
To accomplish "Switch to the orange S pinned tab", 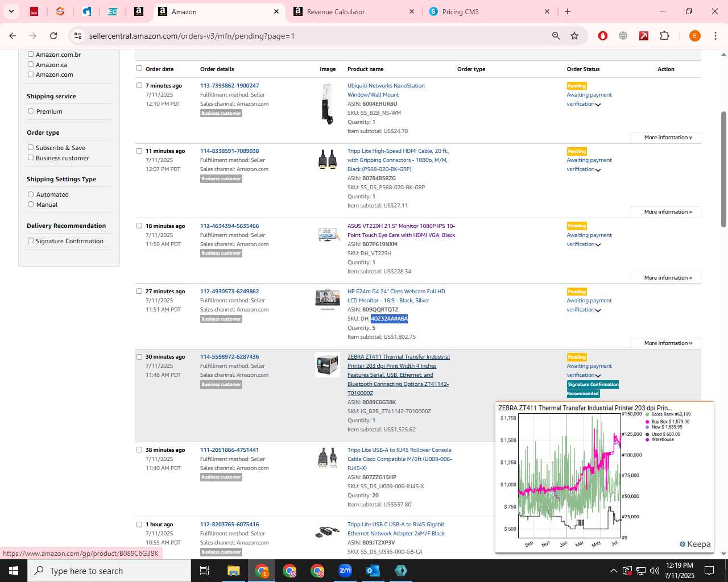I will [x=60, y=11].
